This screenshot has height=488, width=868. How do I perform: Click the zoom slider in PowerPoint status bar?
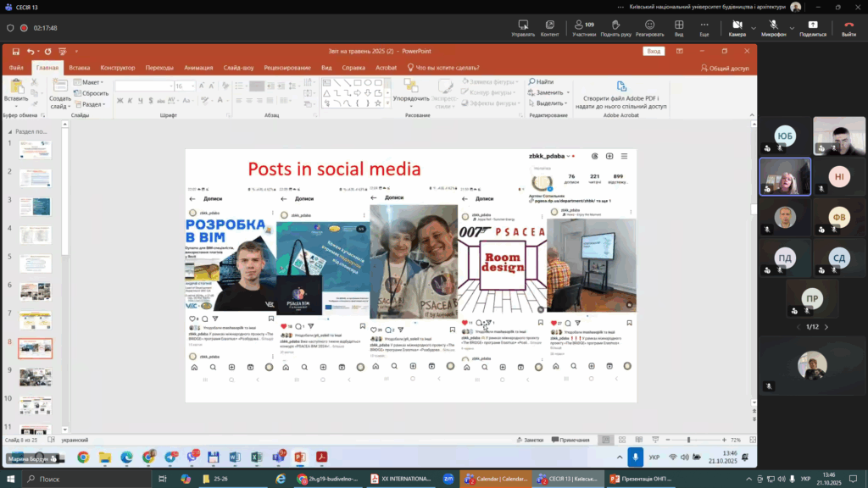pos(688,440)
